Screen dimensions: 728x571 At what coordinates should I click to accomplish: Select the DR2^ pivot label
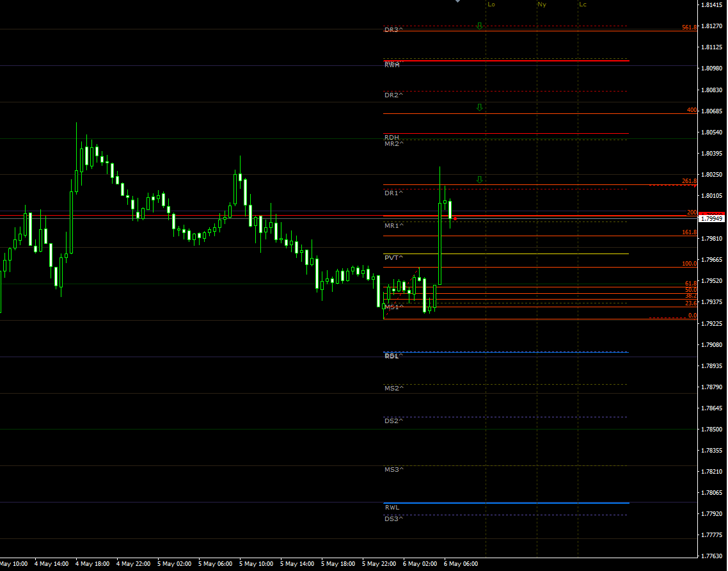pos(393,95)
